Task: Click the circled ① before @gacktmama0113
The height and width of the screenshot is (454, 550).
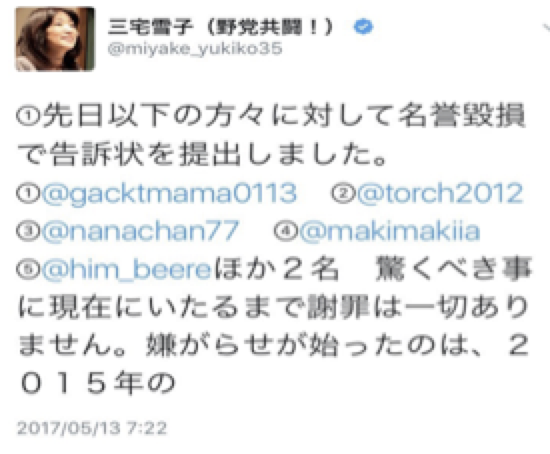Action: (29, 194)
